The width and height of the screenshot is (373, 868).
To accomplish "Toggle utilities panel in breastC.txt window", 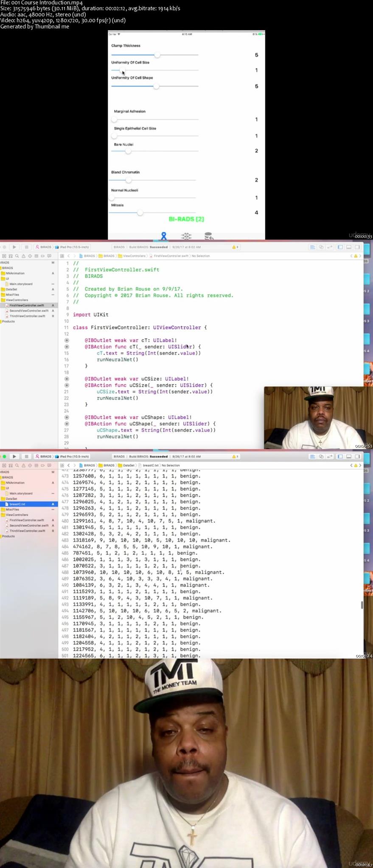I will pyautogui.click(x=357, y=456).
